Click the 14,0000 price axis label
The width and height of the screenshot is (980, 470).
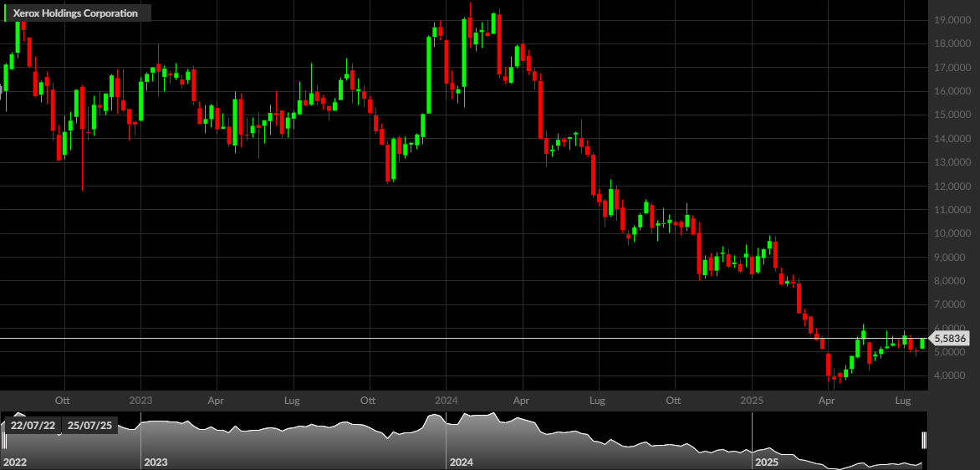coord(952,139)
